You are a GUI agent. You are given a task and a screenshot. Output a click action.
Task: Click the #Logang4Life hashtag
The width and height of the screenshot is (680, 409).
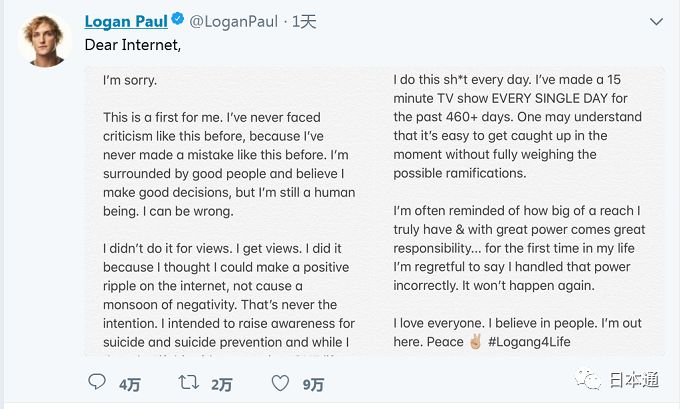[536, 341]
